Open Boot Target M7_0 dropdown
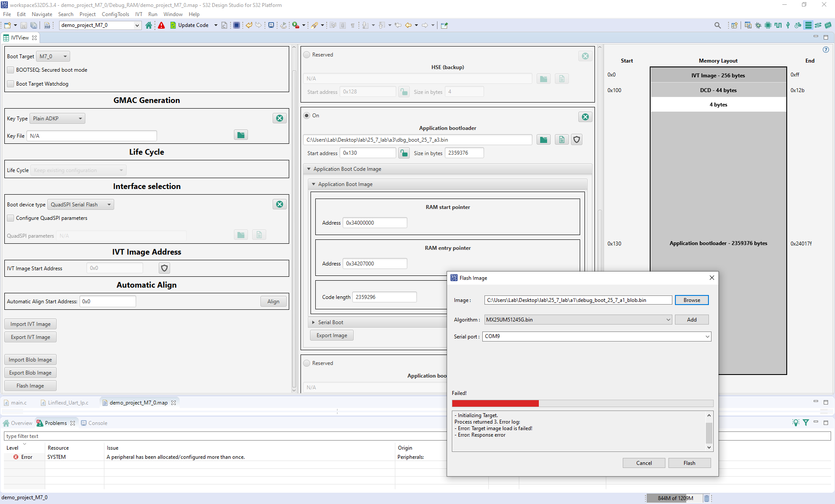835x504 pixels. 53,56
